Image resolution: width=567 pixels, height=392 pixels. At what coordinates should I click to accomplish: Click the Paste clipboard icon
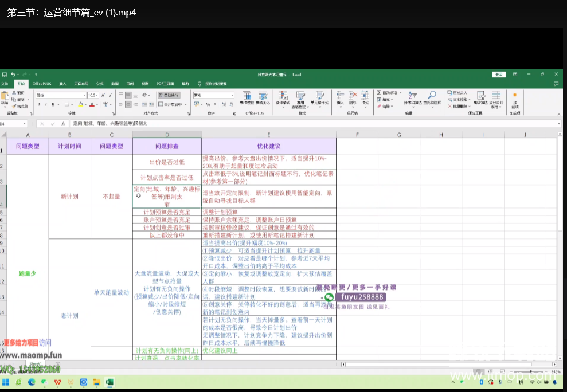click(x=5, y=96)
